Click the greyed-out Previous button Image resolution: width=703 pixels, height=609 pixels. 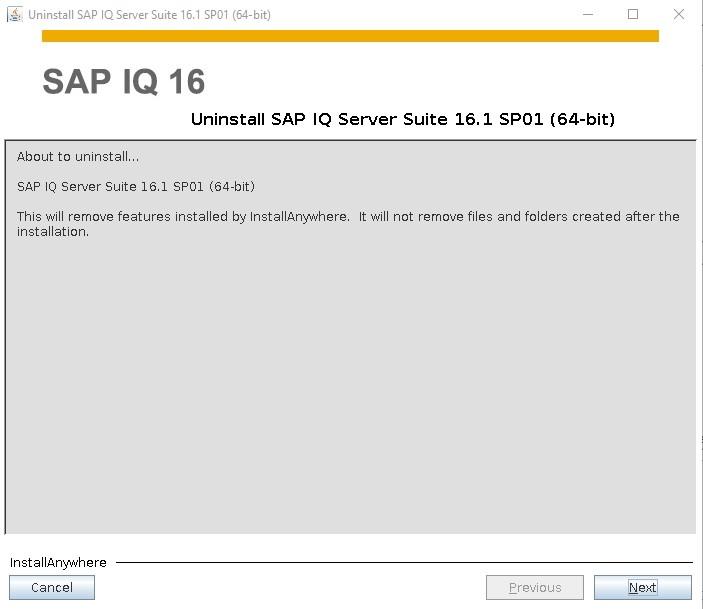pos(535,587)
